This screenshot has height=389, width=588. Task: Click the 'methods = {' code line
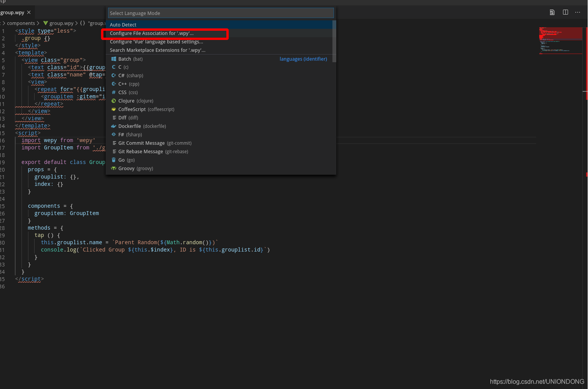click(45, 228)
